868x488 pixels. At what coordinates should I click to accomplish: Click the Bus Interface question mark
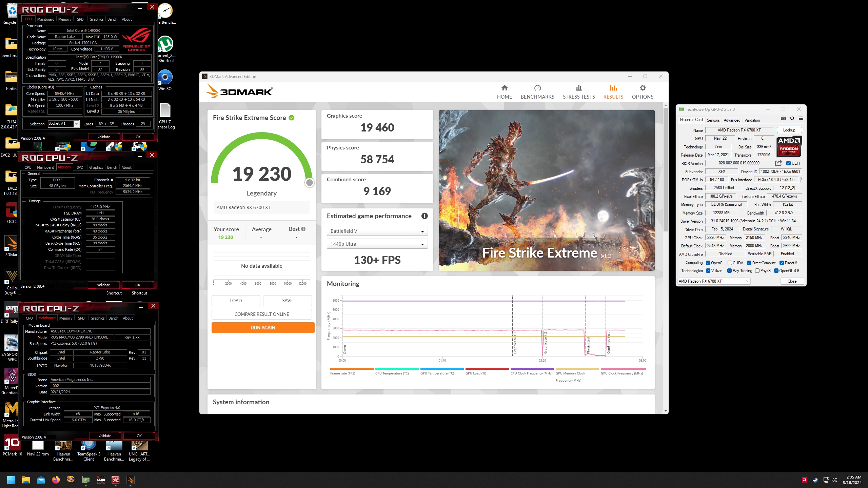tap(801, 180)
